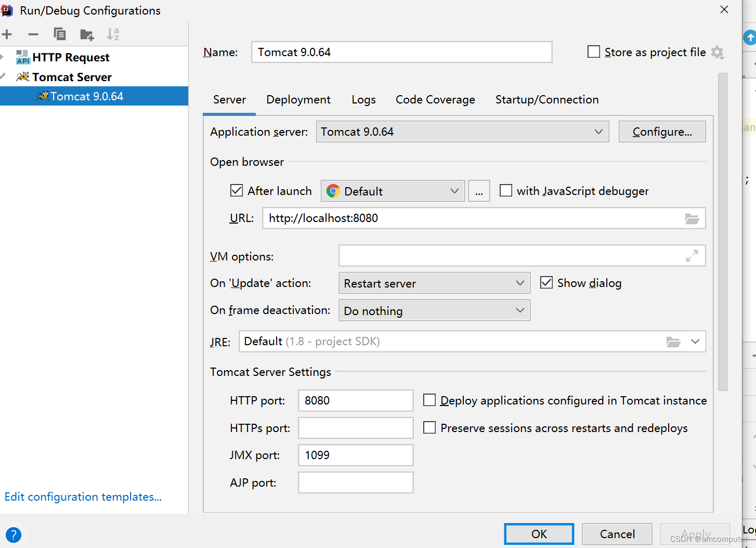Expand the HTTP Request tree node
The width and height of the screenshot is (756, 548).
click(x=2, y=57)
